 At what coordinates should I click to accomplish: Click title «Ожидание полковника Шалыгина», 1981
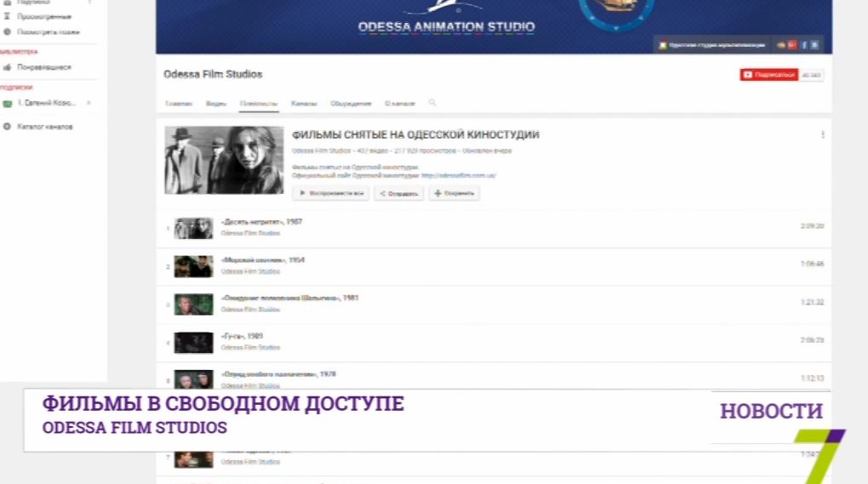(x=289, y=298)
